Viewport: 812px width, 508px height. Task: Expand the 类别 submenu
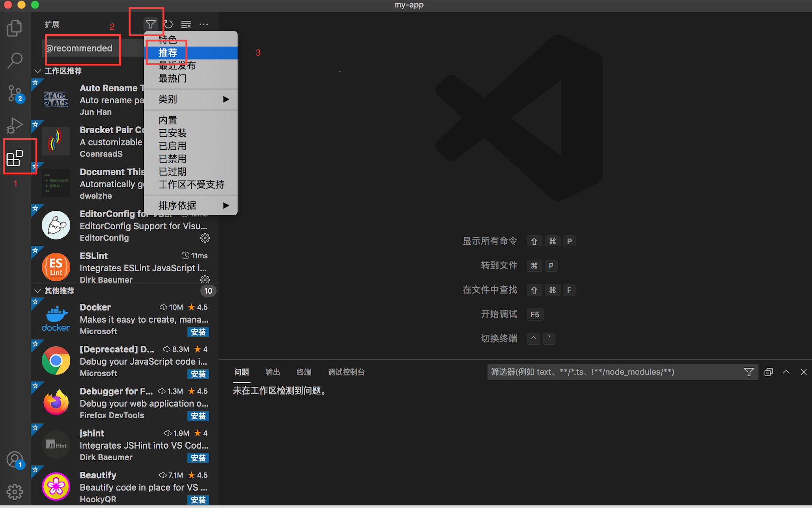click(191, 99)
